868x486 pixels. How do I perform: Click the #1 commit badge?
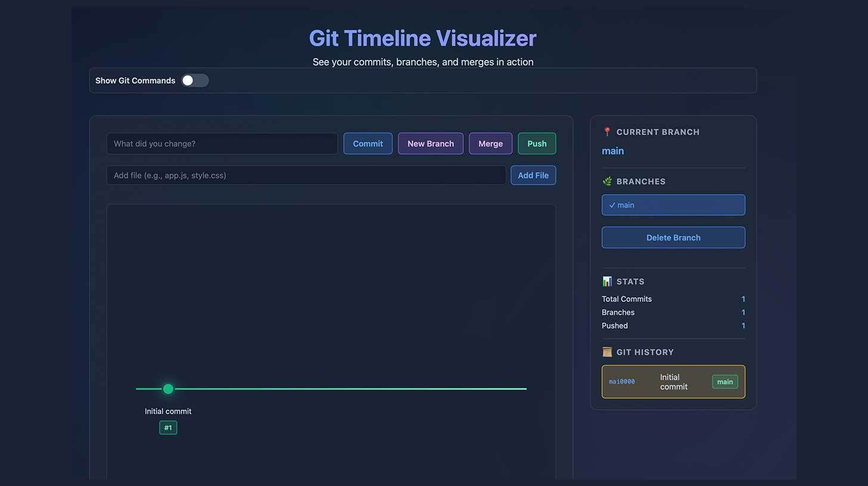click(x=168, y=428)
